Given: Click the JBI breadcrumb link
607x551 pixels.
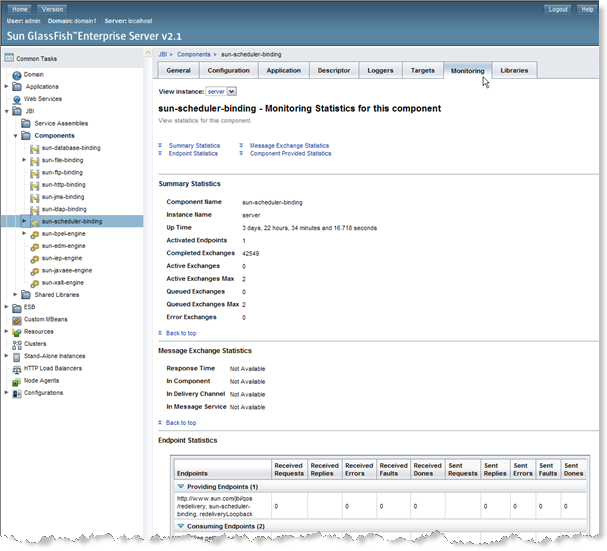Looking at the screenshot, I should [163, 55].
